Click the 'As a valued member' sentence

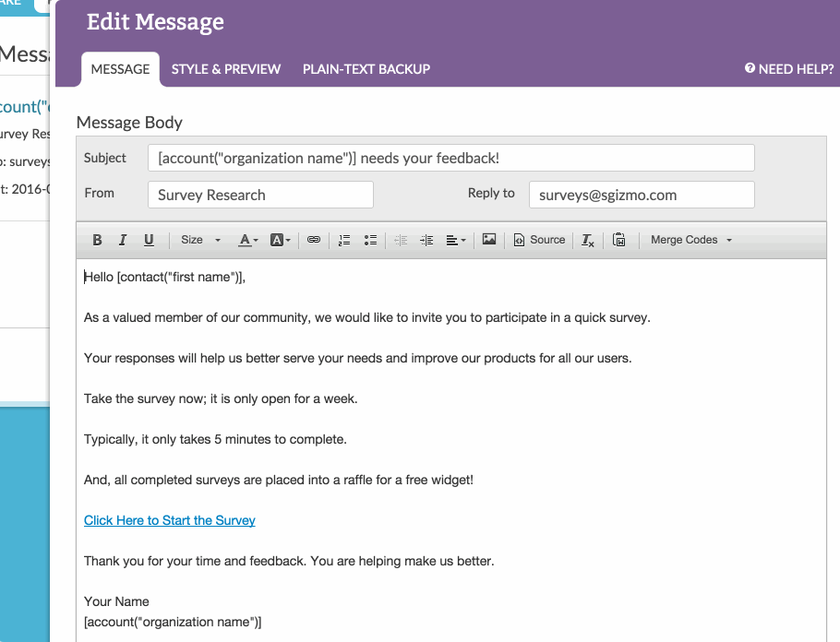pos(367,317)
